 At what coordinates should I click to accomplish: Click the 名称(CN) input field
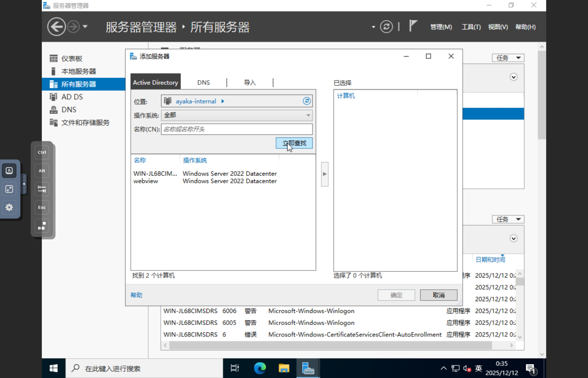coord(236,129)
